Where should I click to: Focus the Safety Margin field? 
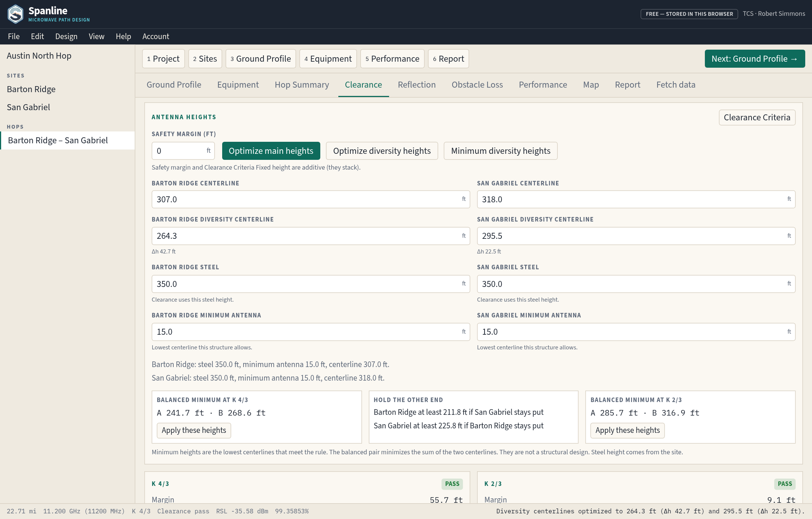[x=183, y=151]
